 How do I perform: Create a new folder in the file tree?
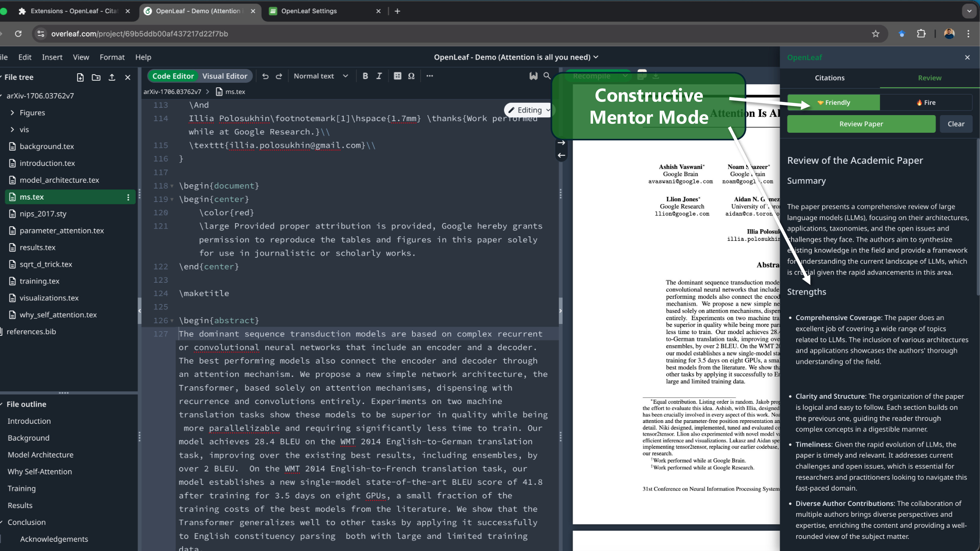(96, 77)
